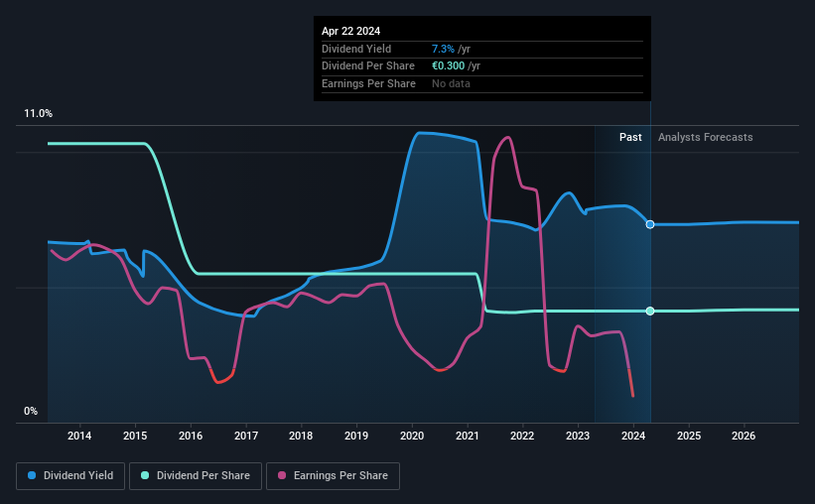
Task: Click the 2023 x-axis label
Action: point(578,436)
